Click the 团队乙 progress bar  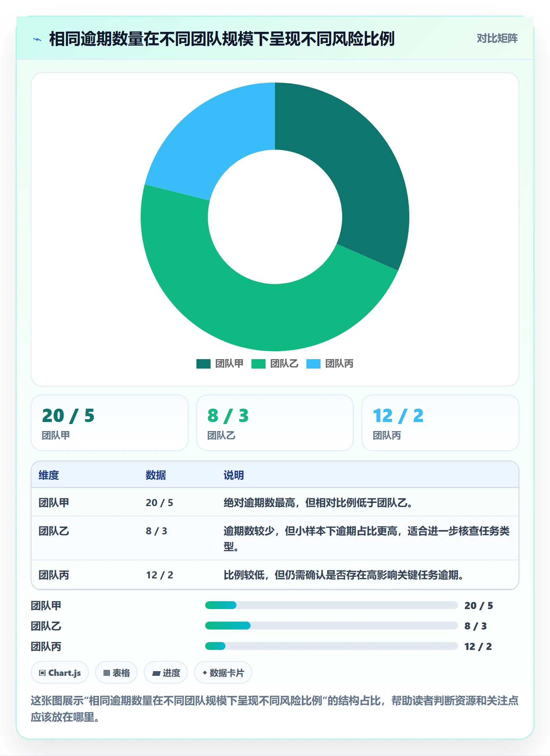[332, 626]
